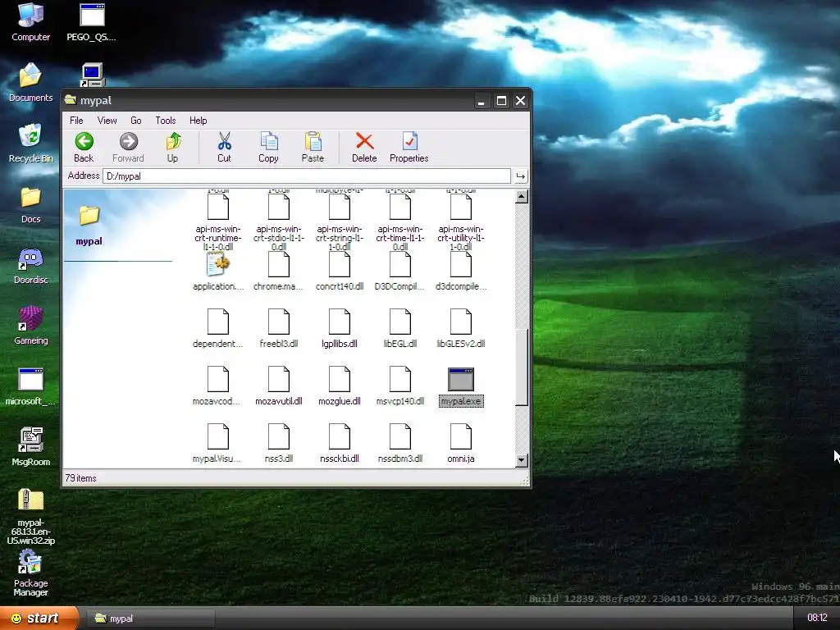
Task: Click the scrollbar down arrow
Action: point(521,460)
